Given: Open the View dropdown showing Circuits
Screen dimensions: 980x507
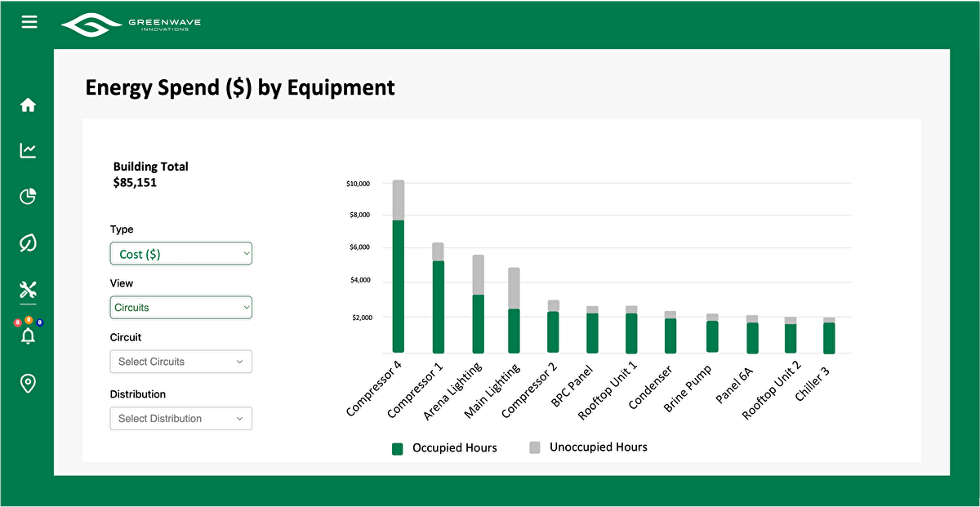Looking at the screenshot, I should (180, 307).
